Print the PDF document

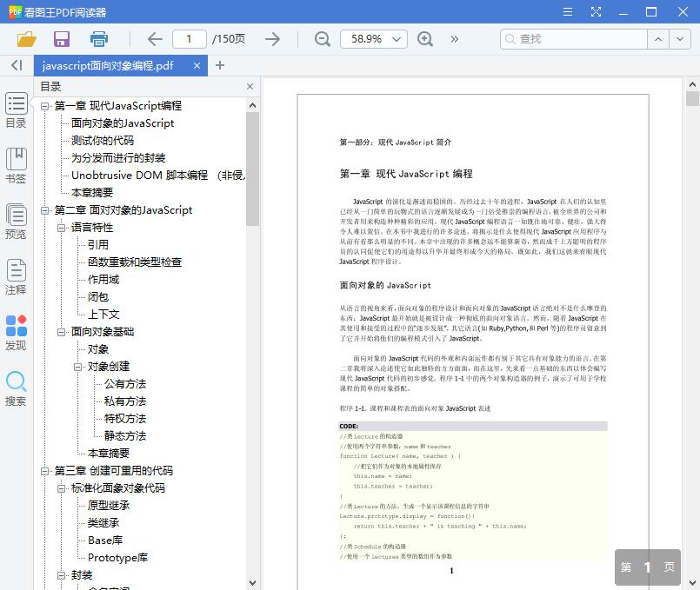pyautogui.click(x=98, y=39)
